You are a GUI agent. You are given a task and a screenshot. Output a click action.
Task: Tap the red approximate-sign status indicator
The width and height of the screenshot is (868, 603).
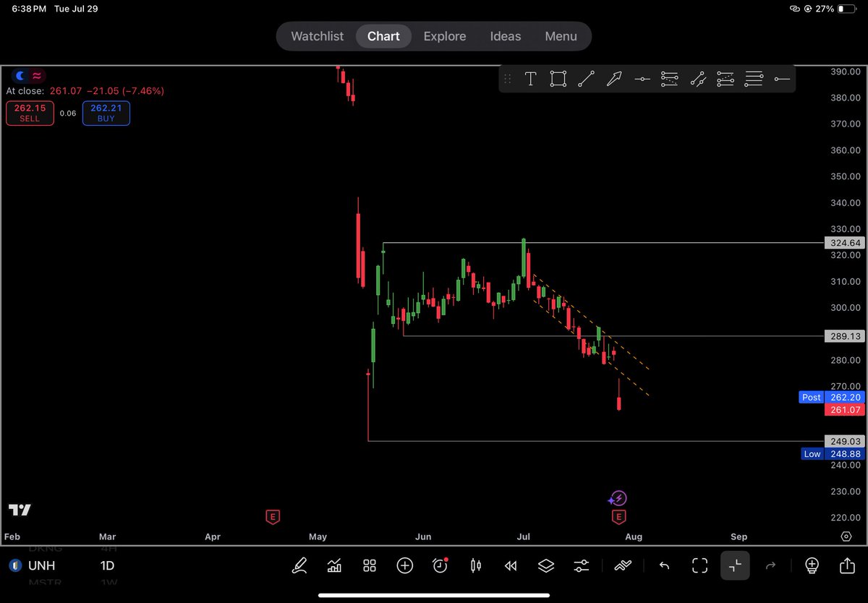tap(37, 75)
